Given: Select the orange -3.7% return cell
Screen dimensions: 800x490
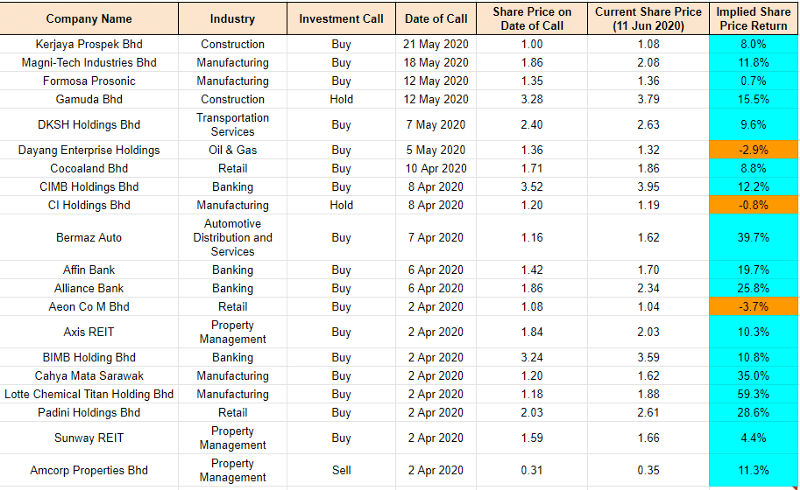Looking at the screenshot, I should pyautogui.click(x=753, y=306).
